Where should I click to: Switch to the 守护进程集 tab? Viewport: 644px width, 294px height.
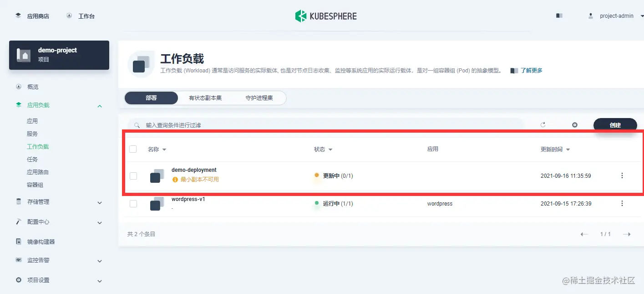point(259,98)
